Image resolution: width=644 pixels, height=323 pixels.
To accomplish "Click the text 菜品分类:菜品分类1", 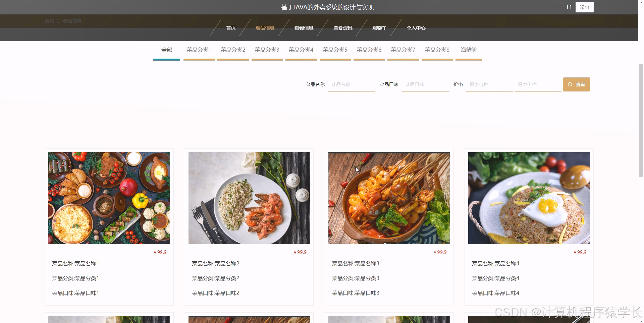I will (75, 278).
